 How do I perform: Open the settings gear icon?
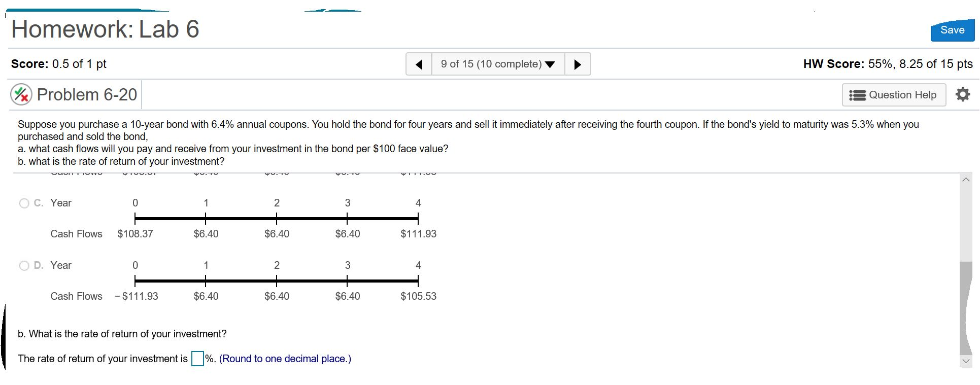pyautogui.click(x=963, y=94)
